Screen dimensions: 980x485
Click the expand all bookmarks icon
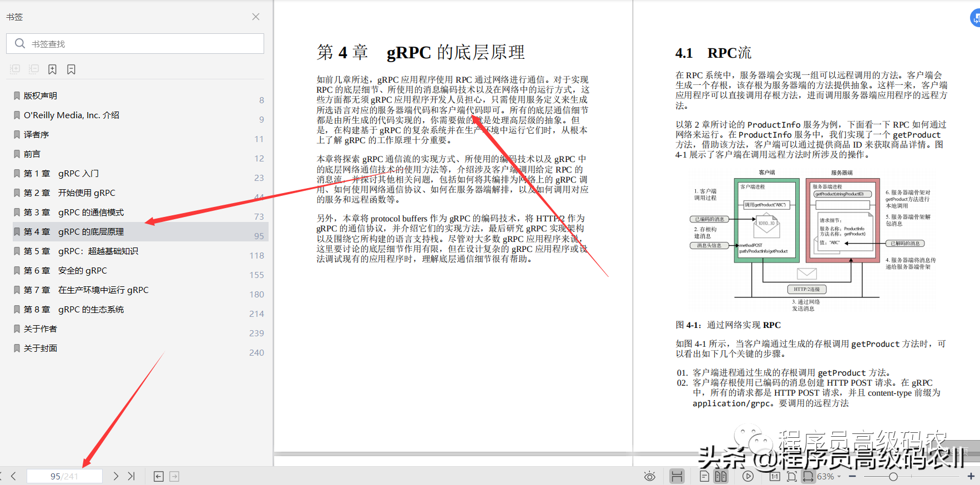(15, 69)
